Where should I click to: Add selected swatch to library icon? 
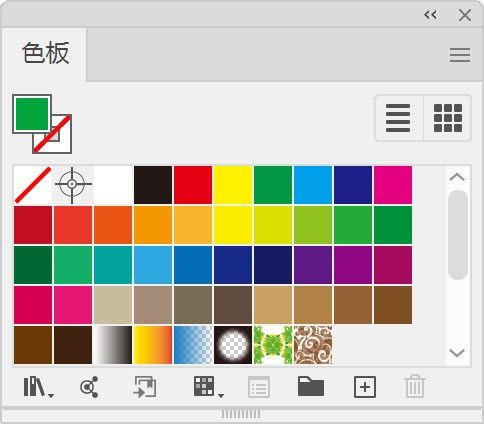[145, 387]
